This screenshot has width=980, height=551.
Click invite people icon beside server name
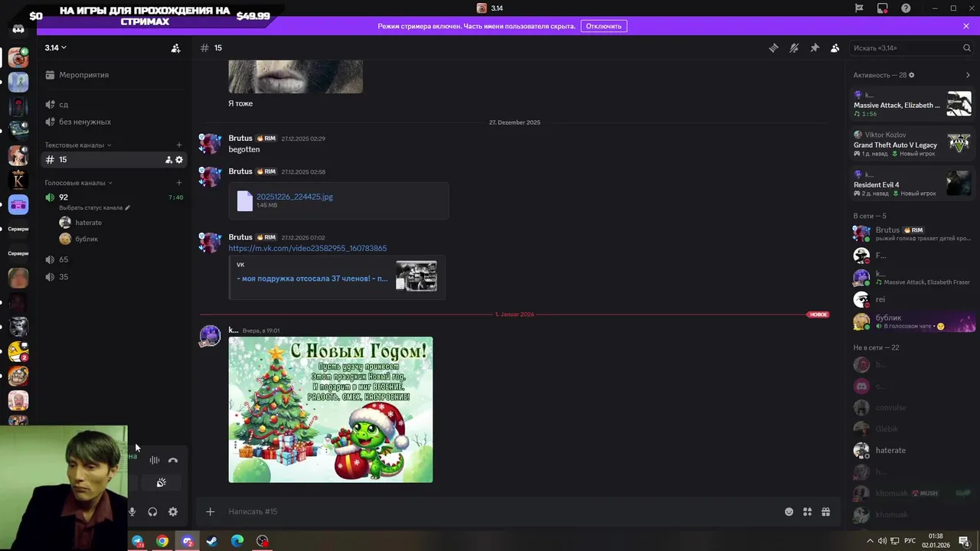(x=175, y=47)
